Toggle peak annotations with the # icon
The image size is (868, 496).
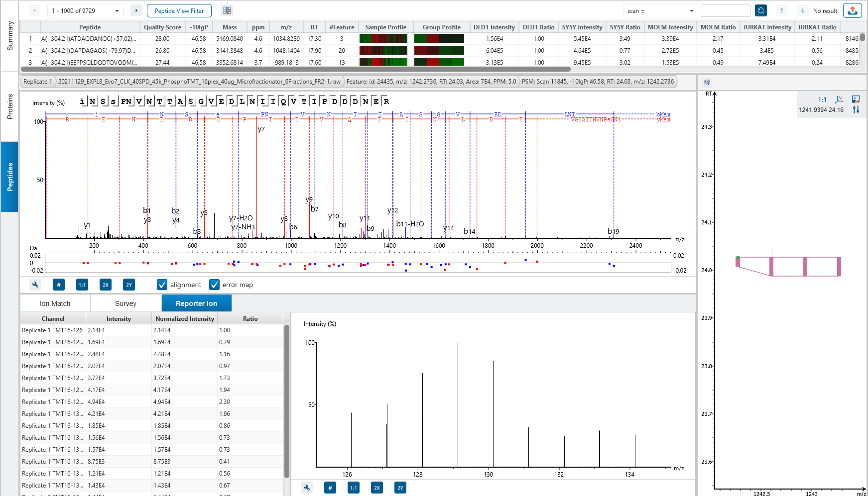click(x=58, y=285)
